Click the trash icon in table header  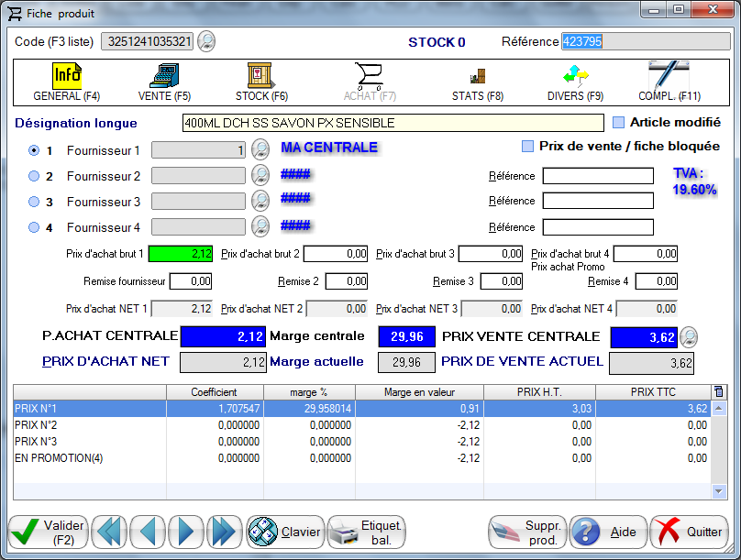718,392
